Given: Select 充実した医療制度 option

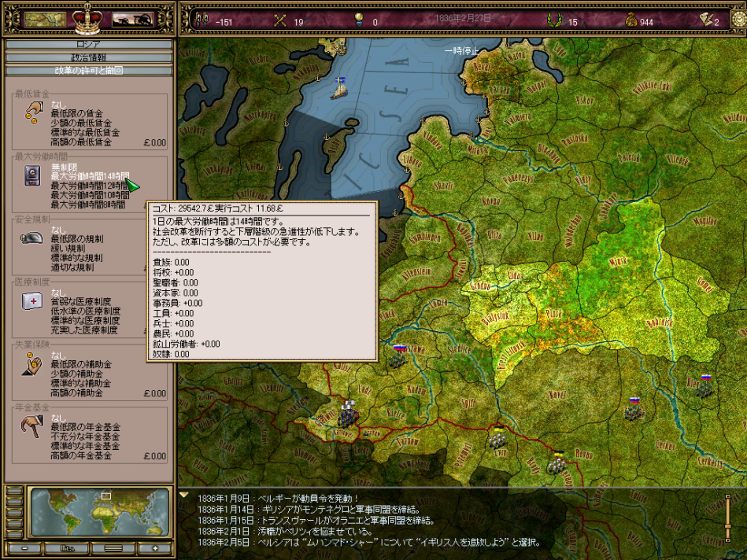Looking at the screenshot, I should point(84,330).
